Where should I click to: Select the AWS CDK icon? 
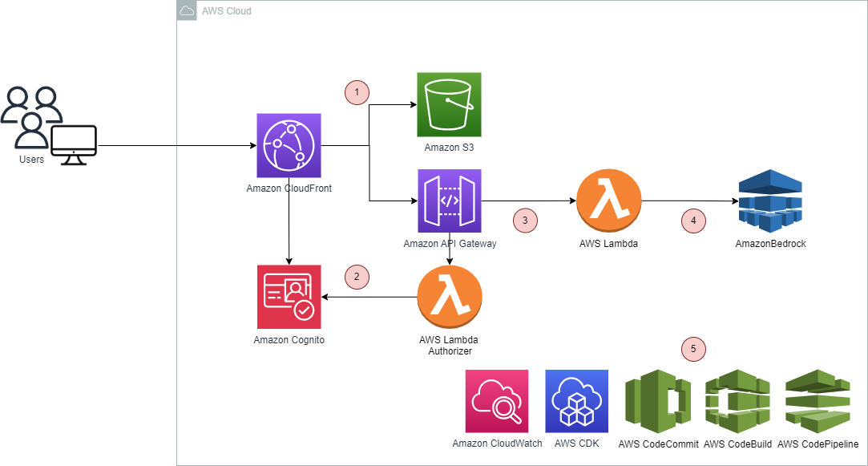point(577,401)
